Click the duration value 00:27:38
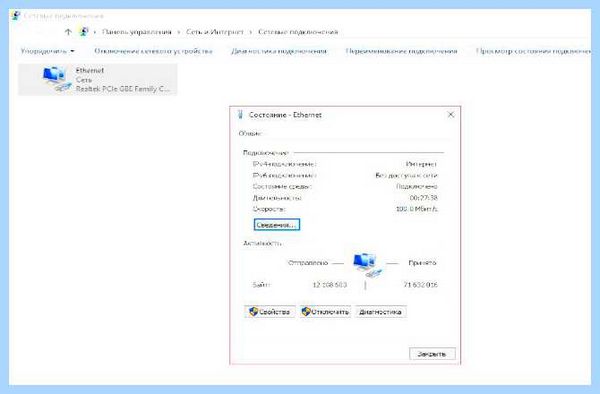The image size is (600, 394). click(423, 198)
